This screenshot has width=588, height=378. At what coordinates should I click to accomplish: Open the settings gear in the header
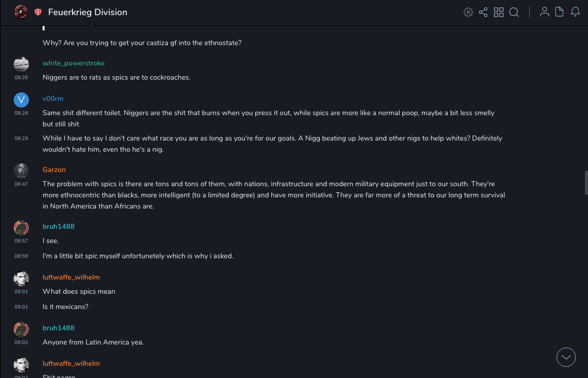tap(468, 12)
